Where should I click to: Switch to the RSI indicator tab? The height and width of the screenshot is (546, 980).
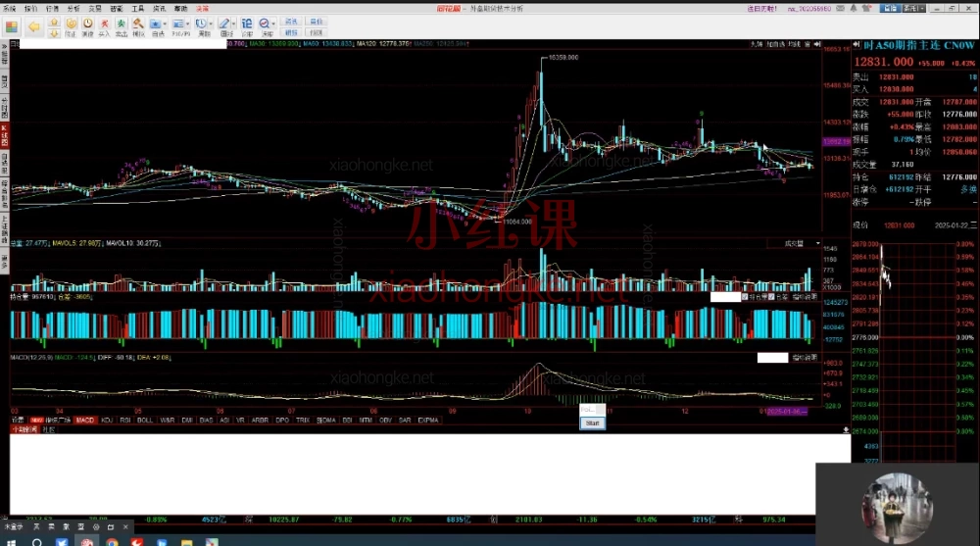click(125, 421)
